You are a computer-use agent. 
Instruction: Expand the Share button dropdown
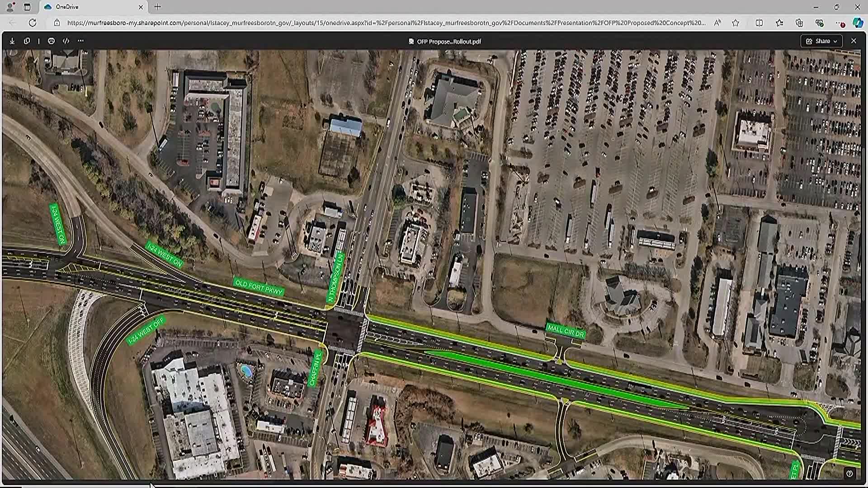pos(835,41)
